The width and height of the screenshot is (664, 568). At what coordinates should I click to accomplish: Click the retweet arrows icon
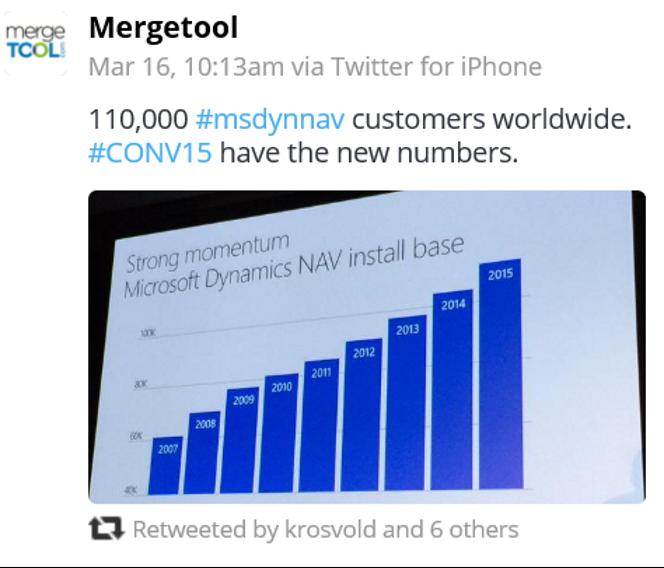107,529
